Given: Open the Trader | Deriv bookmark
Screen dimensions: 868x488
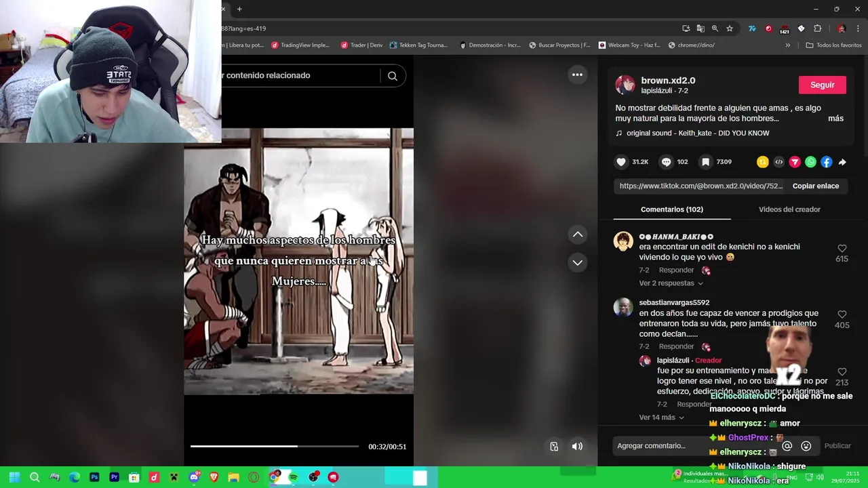Looking at the screenshot, I should pos(362,45).
